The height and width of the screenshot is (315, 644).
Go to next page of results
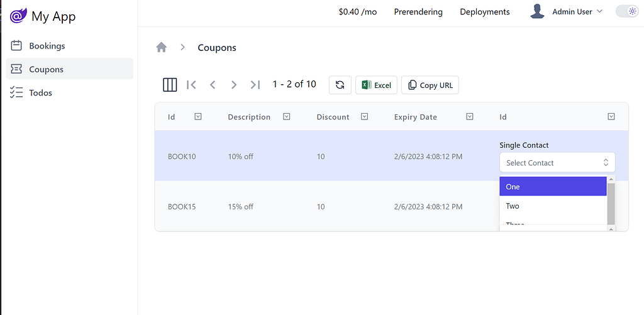point(234,85)
